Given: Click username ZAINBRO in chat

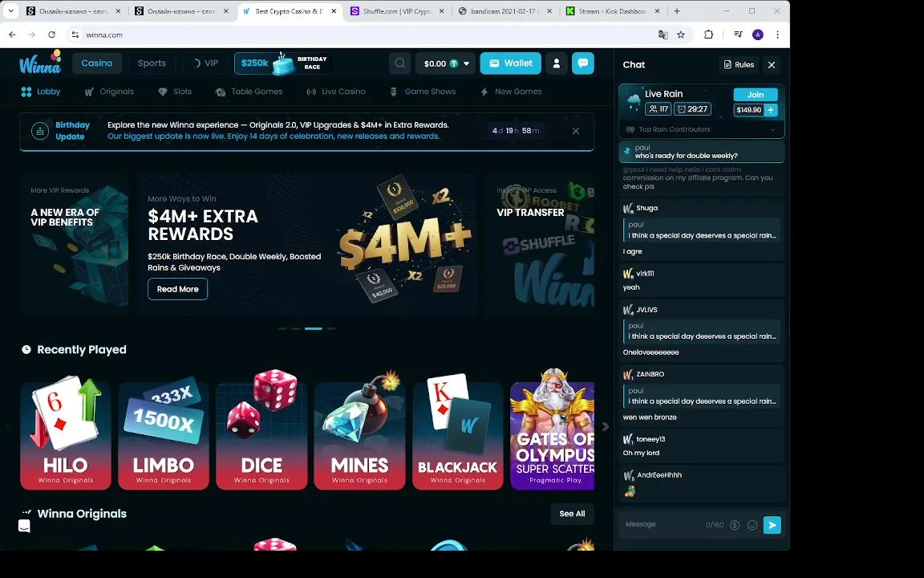Looking at the screenshot, I should coord(650,374).
